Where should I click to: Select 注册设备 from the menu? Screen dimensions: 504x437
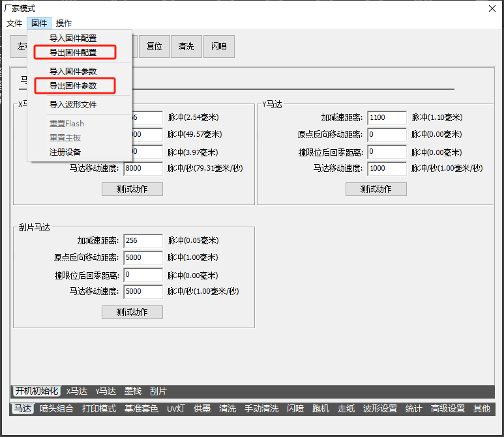click(x=65, y=152)
